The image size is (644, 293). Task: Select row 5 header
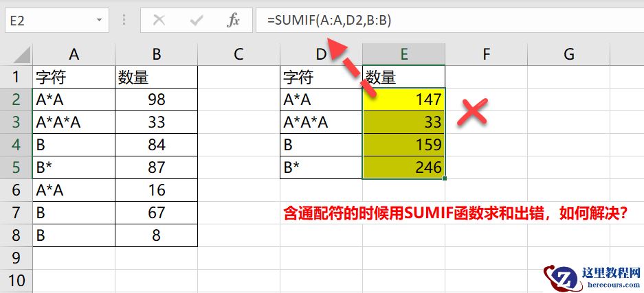tap(16, 167)
